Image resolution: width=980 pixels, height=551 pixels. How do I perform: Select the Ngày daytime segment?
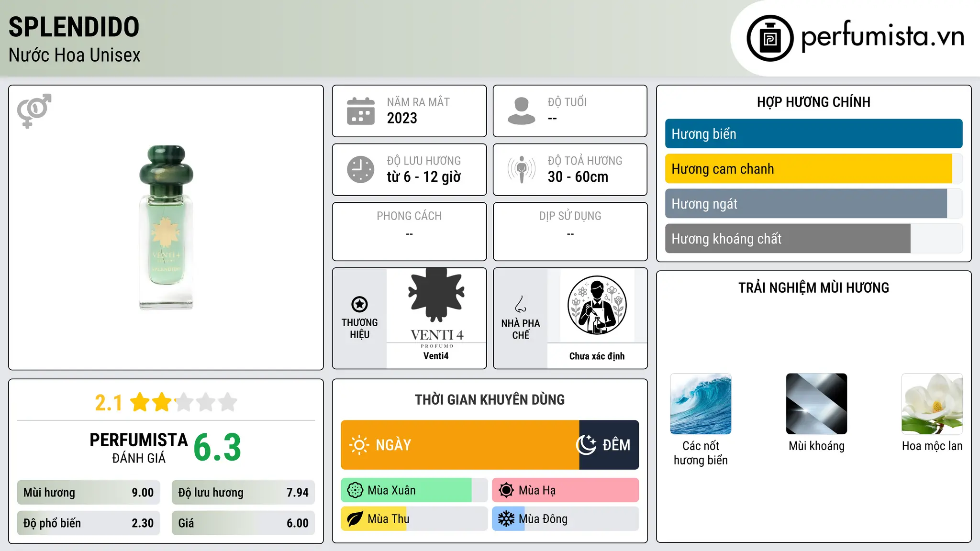tap(460, 445)
